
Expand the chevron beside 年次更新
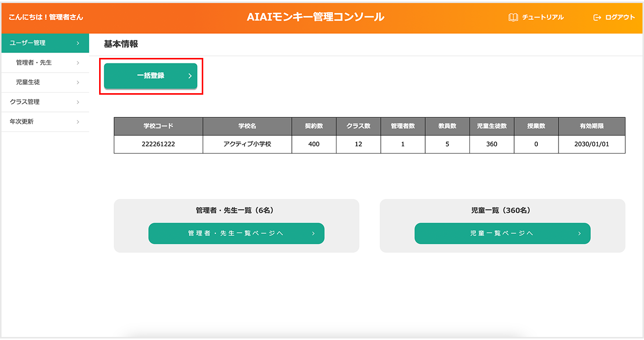(78, 122)
